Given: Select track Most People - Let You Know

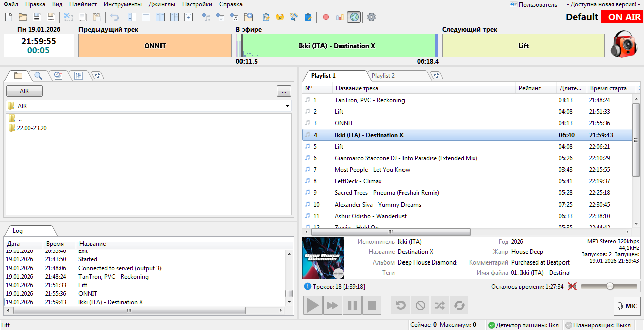Looking at the screenshot, I should click(372, 170).
